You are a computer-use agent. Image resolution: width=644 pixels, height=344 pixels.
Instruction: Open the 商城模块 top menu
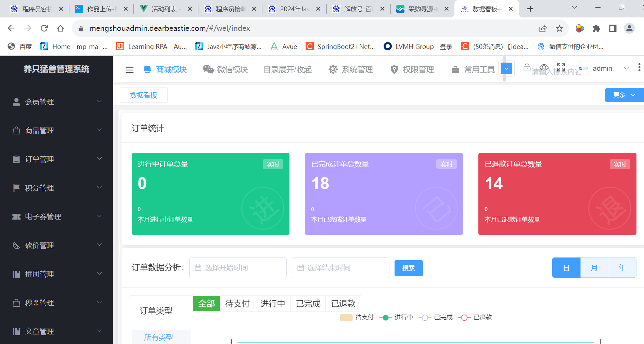click(x=165, y=70)
